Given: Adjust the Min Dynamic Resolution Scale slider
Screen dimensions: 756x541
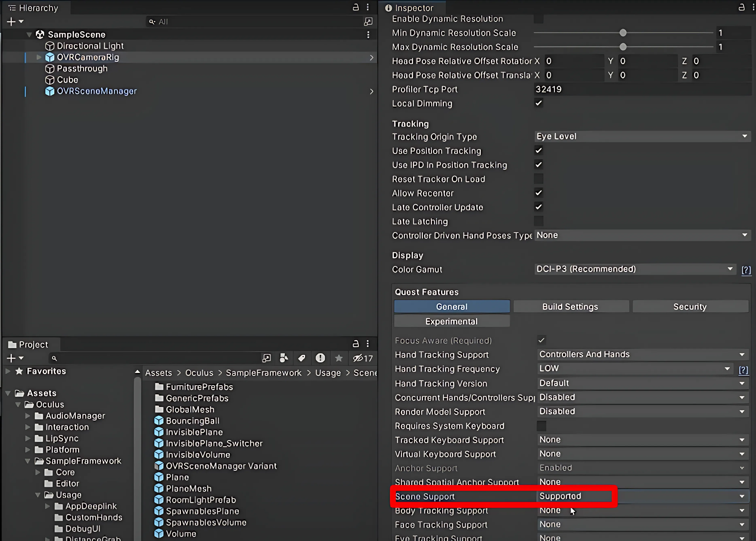Looking at the screenshot, I should click(623, 33).
